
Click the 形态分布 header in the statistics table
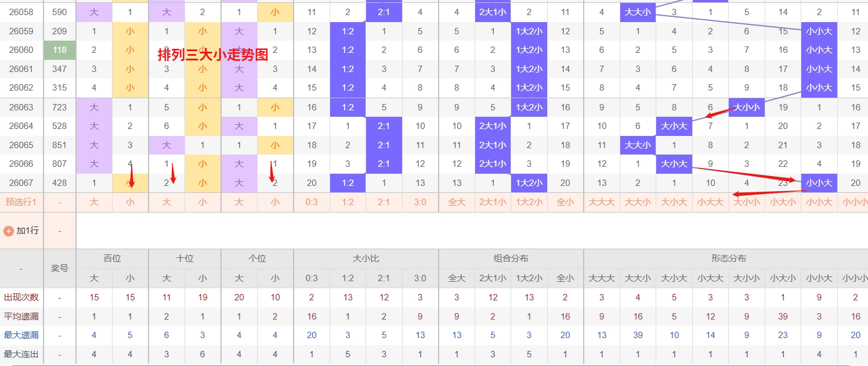728,259
